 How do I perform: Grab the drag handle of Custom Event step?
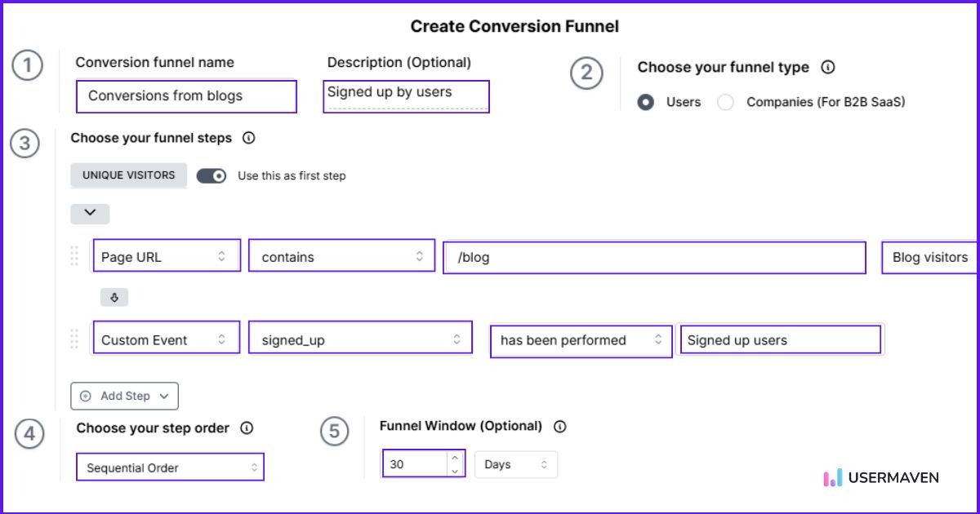click(75, 339)
